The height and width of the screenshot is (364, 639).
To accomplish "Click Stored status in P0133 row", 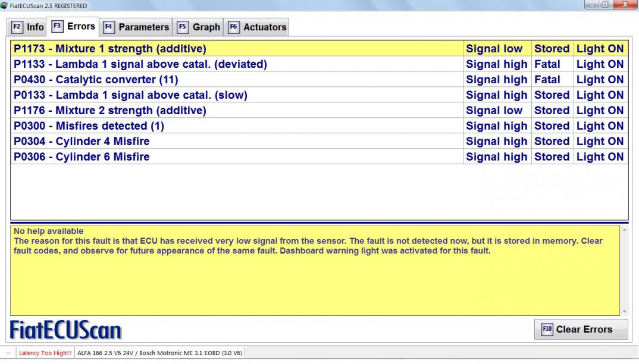I will pyautogui.click(x=552, y=95).
